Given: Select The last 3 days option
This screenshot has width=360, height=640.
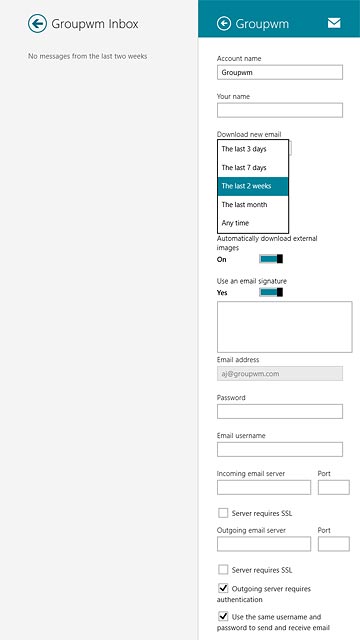Looking at the screenshot, I should pos(253,149).
